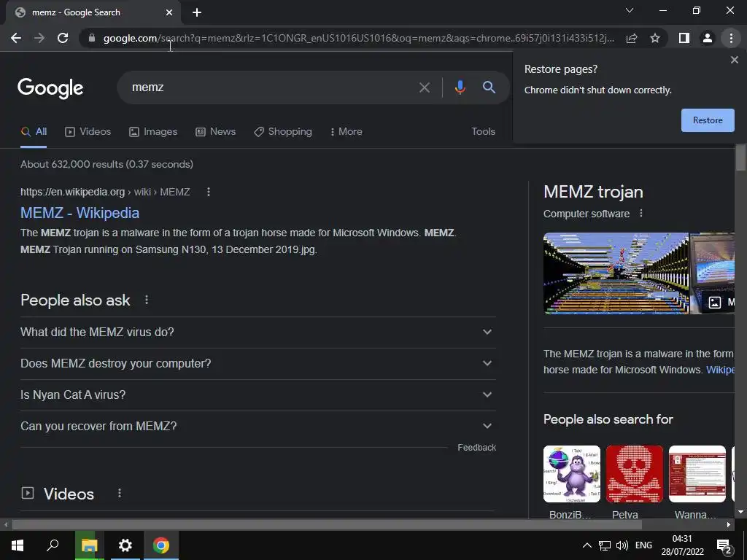The width and height of the screenshot is (747, 560).
Task: Expand What did the MEMZ virus do?
Action: point(258,332)
